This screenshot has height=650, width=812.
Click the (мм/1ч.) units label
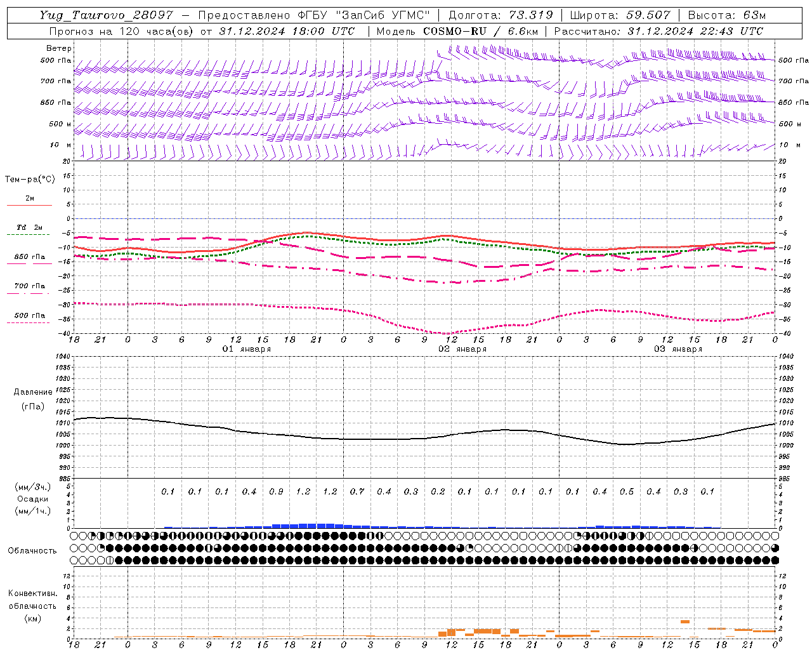point(33,511)
